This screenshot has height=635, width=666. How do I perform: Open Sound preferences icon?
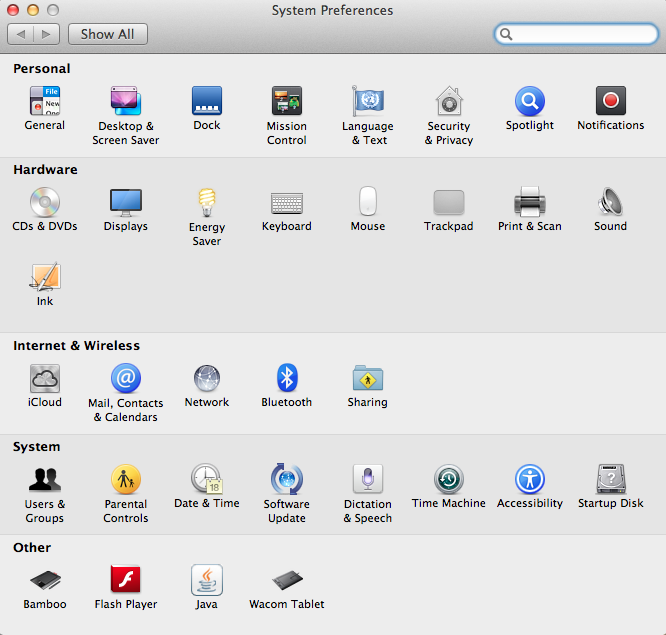611,202
